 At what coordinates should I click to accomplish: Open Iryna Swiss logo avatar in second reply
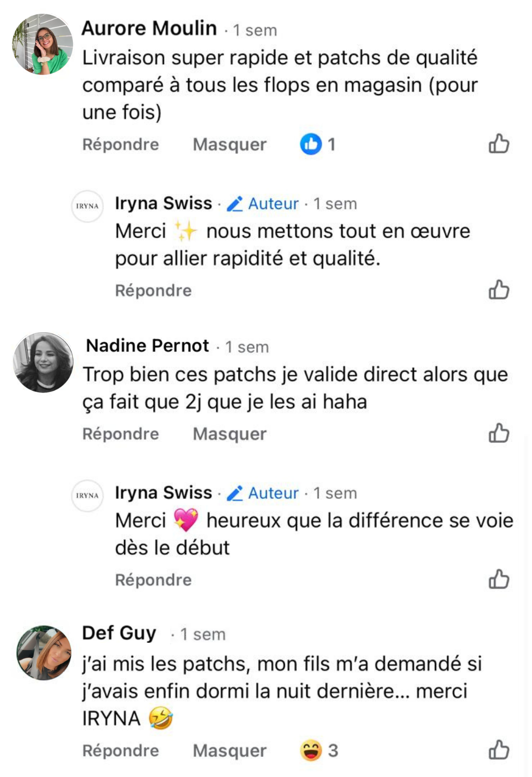pos(87,495)
